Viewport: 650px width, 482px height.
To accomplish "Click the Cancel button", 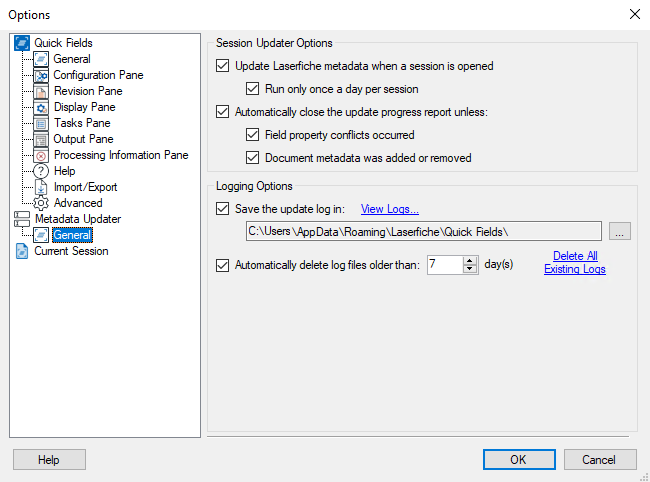I will pyautogui.click(x=599, y=460).
